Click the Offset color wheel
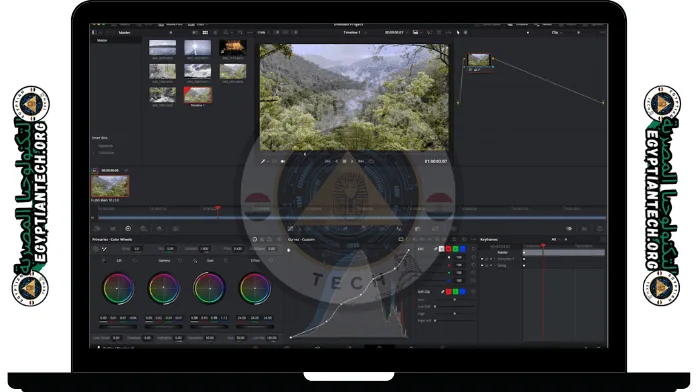 [x=255, y=288]
